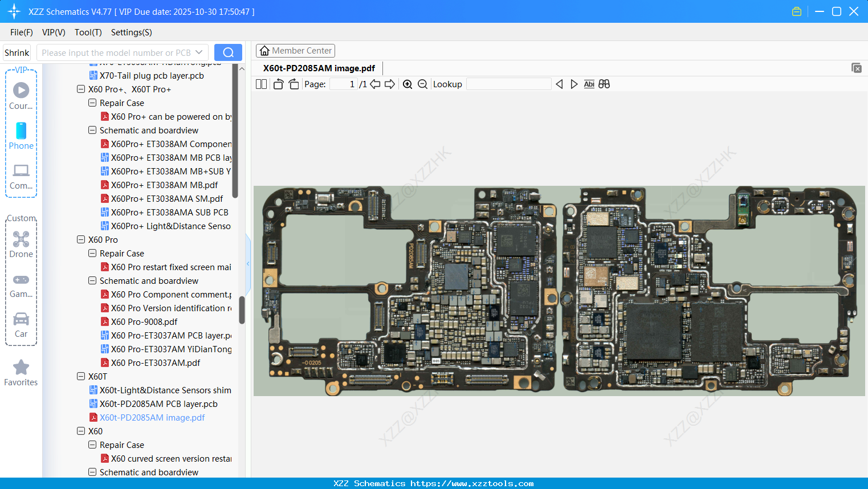The image size is (868, 489).
Task: Collapse the X60T tree branch
Action: click(x=81, y=376)
